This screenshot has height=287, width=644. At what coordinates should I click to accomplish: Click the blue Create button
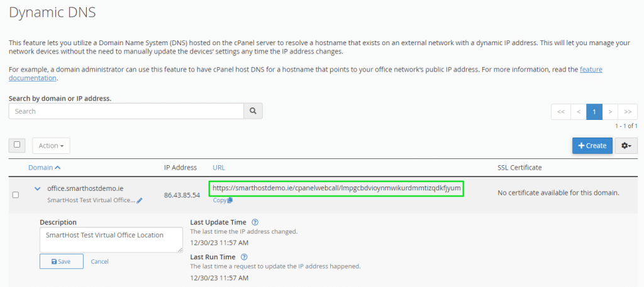(592, 146)
